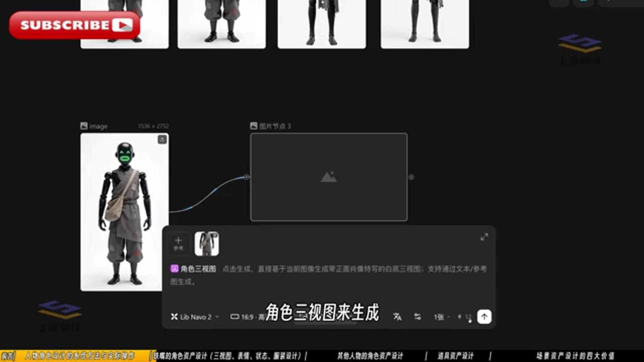Add a reference image with plus button

pos(178,243)
